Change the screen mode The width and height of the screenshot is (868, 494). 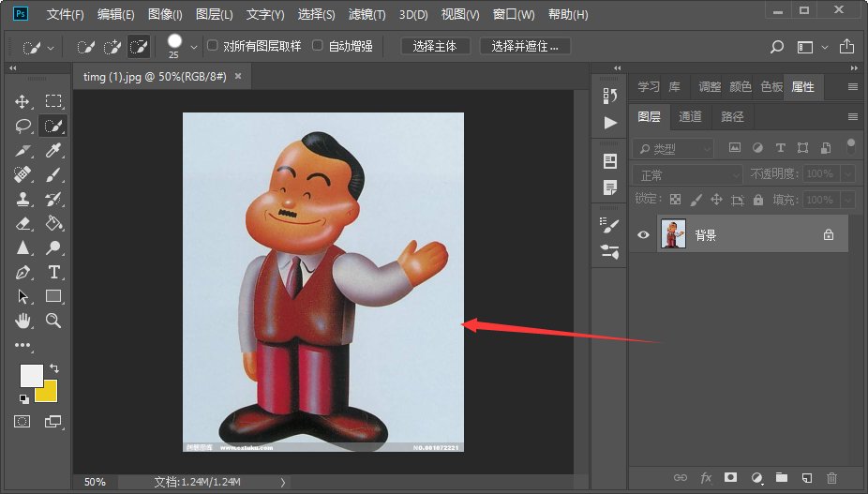pyautogui.click(x=53, y=422)
